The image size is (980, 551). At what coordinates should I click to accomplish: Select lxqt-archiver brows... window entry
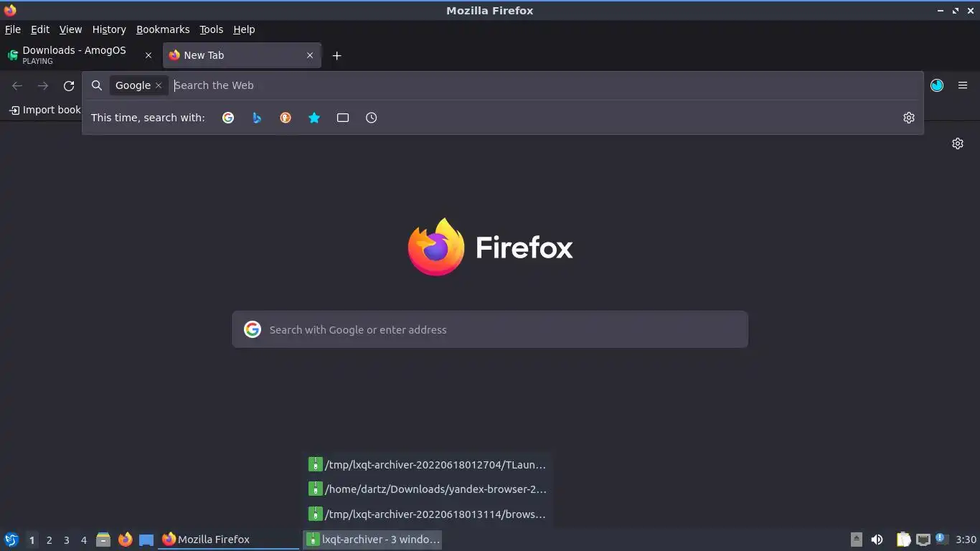[x=428, y=514]
